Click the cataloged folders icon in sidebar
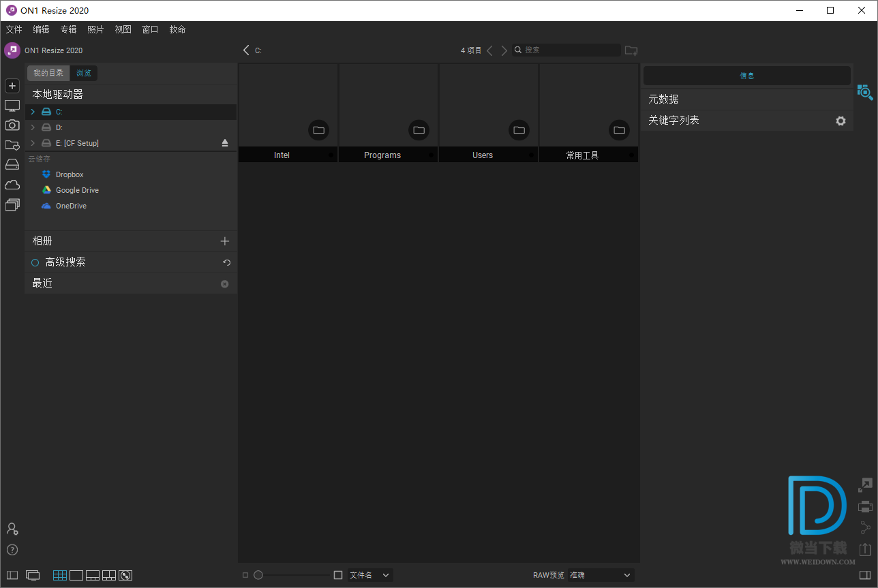 [12, 145]
